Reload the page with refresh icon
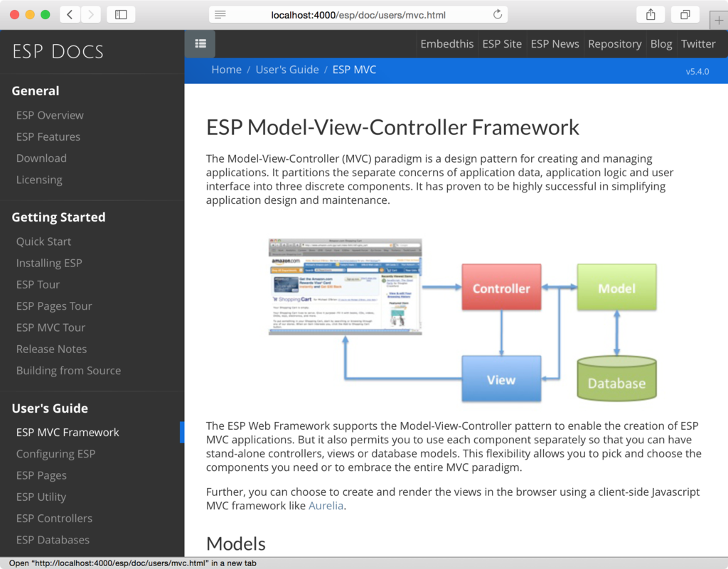Screen dimensions: 728x569 (497, 14)
